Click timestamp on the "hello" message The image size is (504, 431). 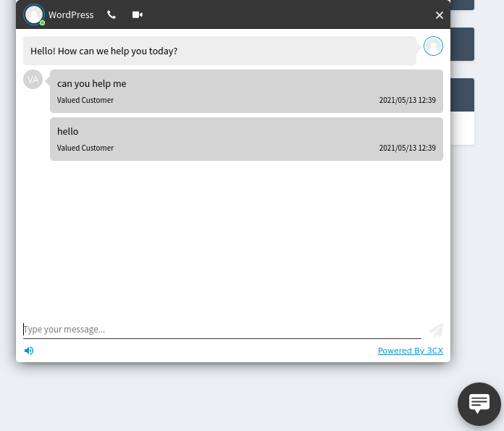tap(407, 148)
